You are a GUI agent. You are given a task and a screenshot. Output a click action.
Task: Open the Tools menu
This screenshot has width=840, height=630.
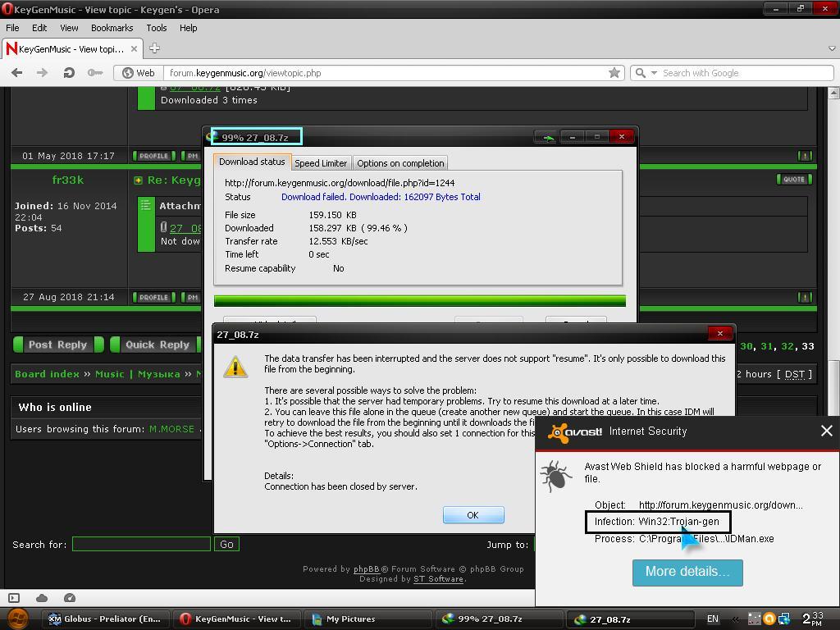coord(157,28)
